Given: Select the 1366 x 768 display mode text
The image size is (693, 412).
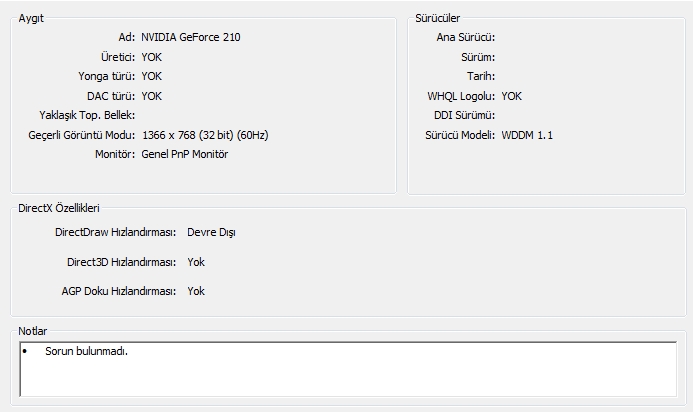Looking at the screenshot, I should click(205, 135).
